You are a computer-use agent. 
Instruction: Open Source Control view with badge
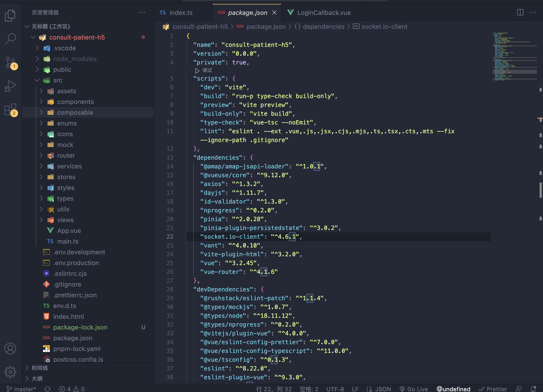[x=10, y=63]
